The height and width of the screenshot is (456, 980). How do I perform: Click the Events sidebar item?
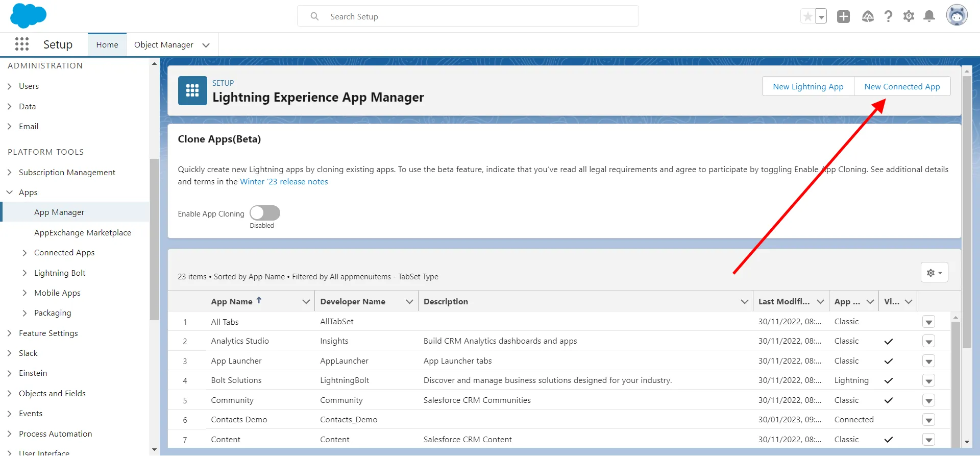[x=31, y=413]
